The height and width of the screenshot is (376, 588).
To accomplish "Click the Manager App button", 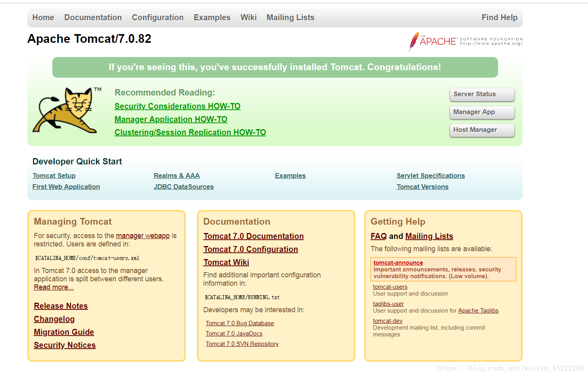I will coord(482,112).
